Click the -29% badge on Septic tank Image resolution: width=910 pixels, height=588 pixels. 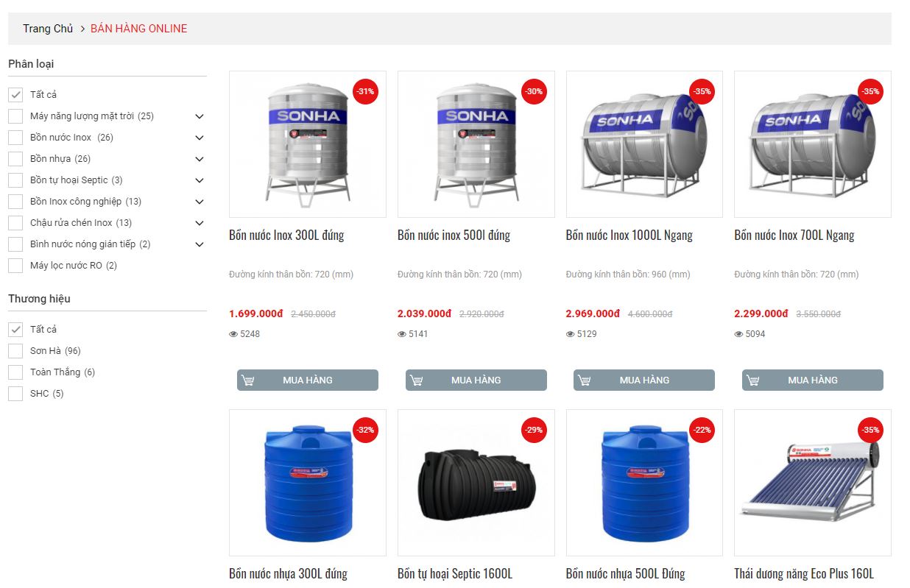coord(534,430)
